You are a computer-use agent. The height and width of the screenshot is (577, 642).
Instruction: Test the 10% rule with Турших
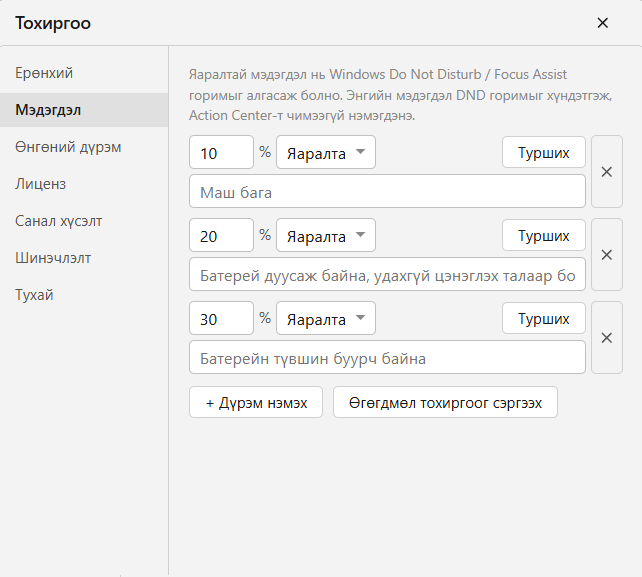[544, 152]
